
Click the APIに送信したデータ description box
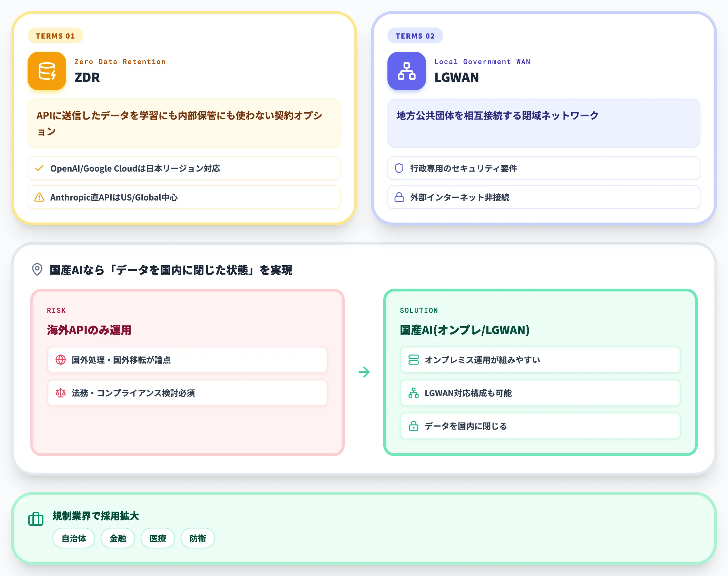click(184, 123)
